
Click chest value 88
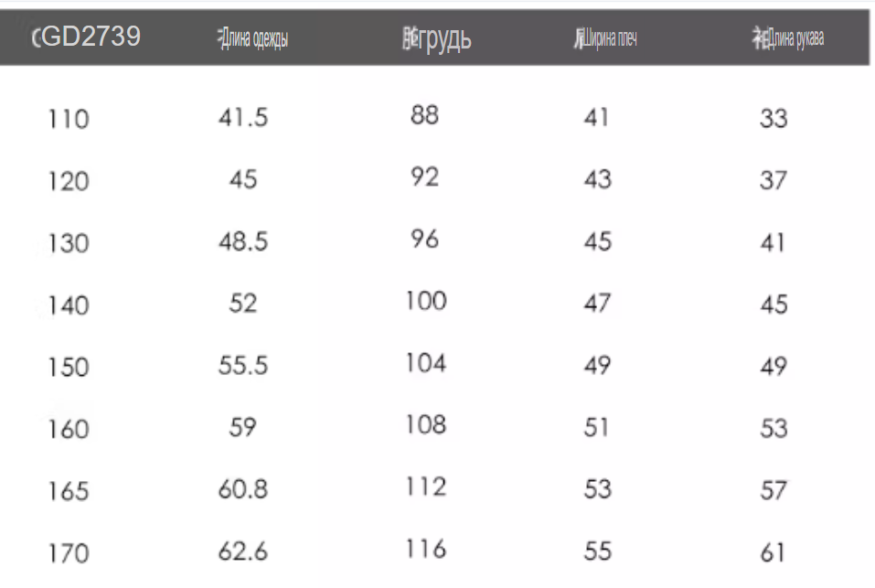(x=425, y=115)
